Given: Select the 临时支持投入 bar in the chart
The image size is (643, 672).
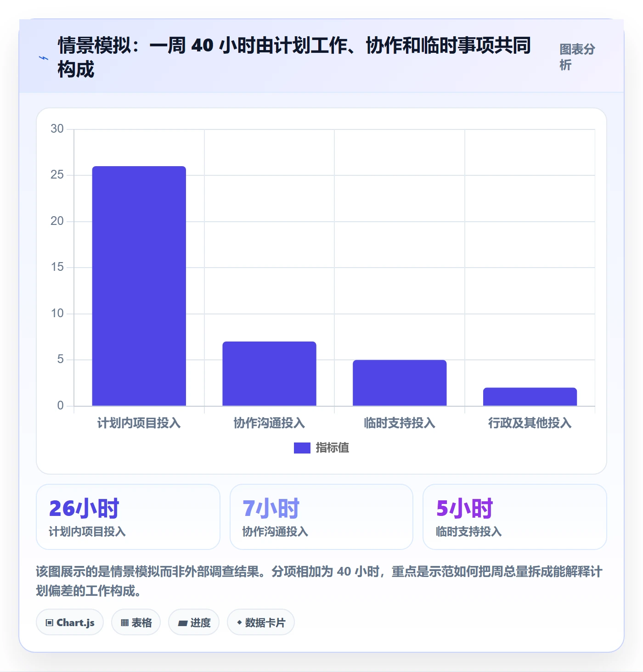Looking at the screenshot, I should click(400, 383).
